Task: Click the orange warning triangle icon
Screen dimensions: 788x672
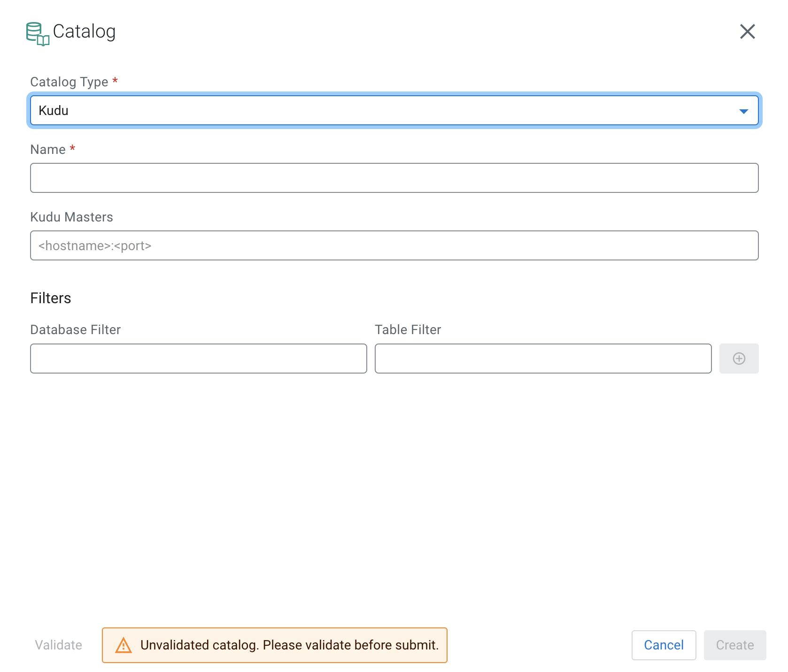Action: click(124, 645)
